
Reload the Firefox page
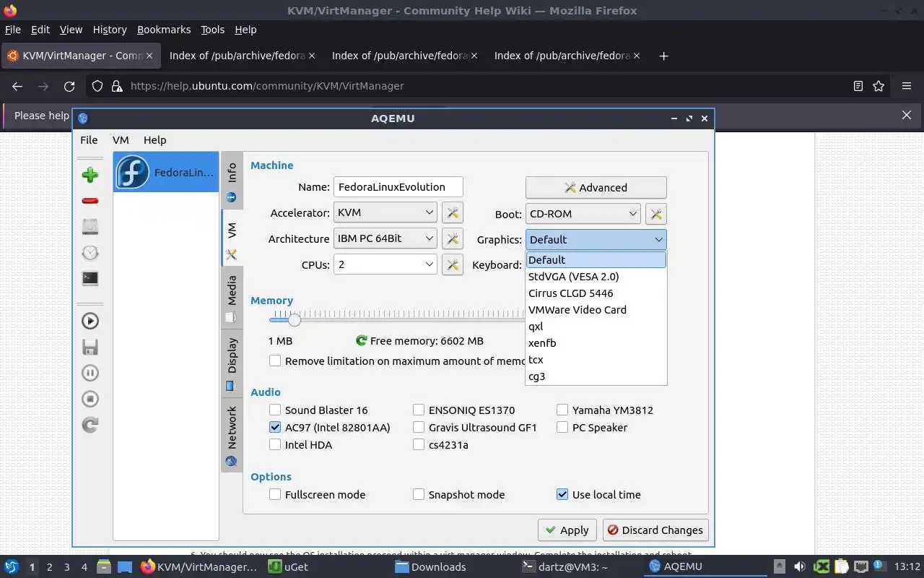(x=69, y=86)
